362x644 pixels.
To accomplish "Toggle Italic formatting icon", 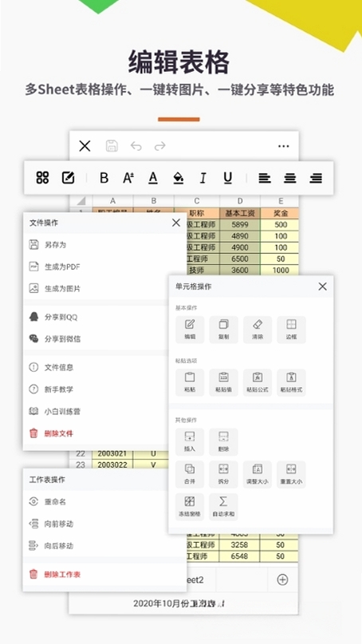I will (x=203, y=178).
